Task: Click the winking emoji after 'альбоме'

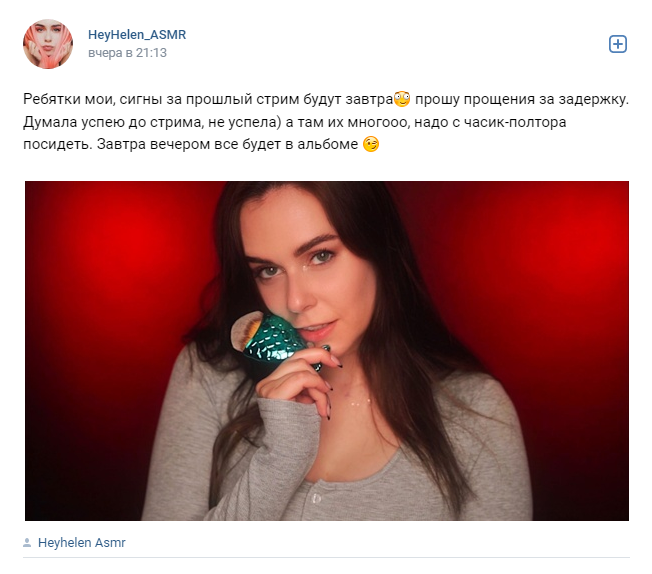Action: (371, 144)
